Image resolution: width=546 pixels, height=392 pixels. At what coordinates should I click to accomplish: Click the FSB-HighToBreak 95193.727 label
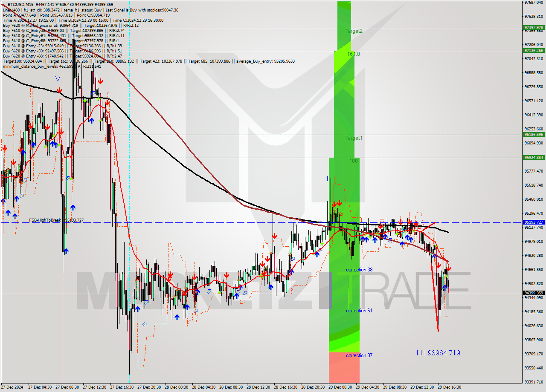[56, 220]
